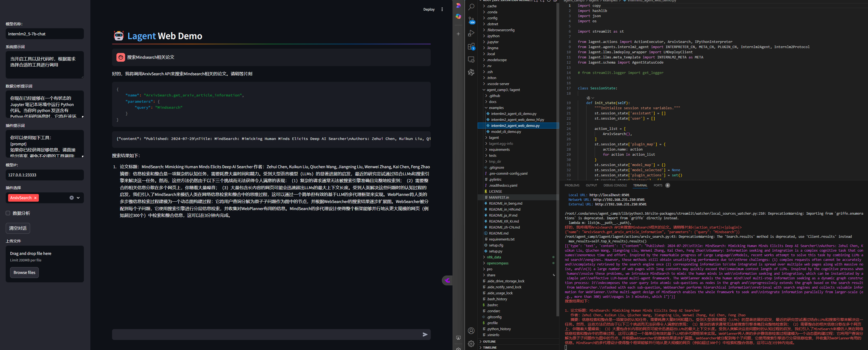Click the code lens icon above init_state
This screenshot has height=350, width=868.
coord(588,98)
